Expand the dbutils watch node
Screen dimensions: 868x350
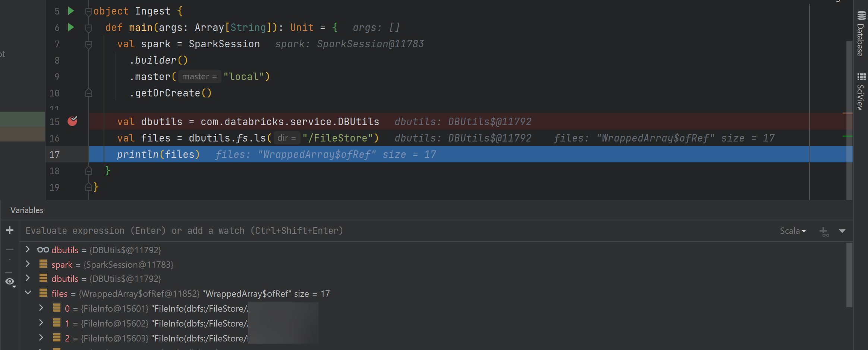point(28,249)
